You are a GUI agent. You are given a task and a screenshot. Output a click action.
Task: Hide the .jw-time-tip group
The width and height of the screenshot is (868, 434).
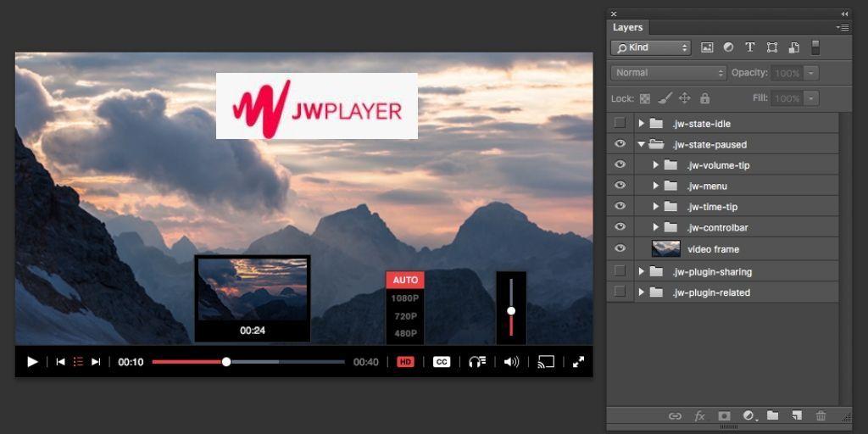(620, 206)
